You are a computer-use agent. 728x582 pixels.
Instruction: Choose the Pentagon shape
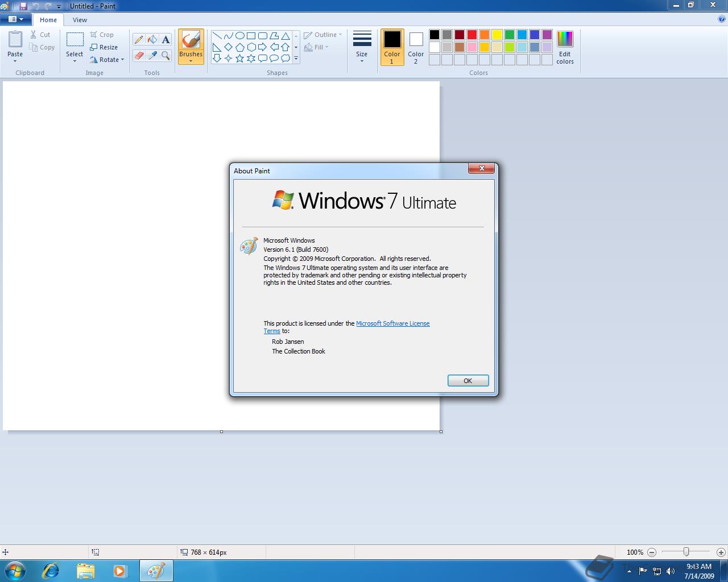(239, 47)
